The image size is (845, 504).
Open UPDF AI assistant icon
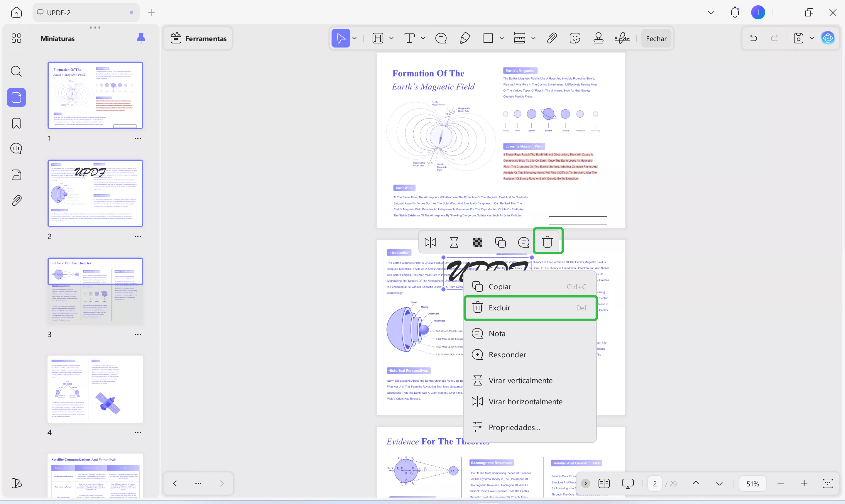pyautogui.click(x=828, y=38)
